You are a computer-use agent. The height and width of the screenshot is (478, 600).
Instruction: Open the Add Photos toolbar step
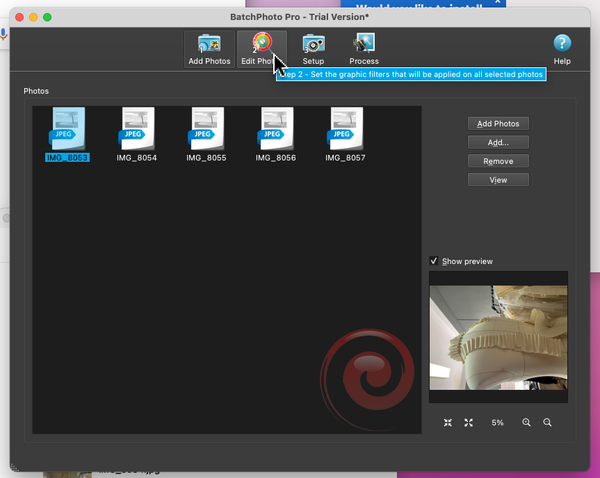(209, 48)
